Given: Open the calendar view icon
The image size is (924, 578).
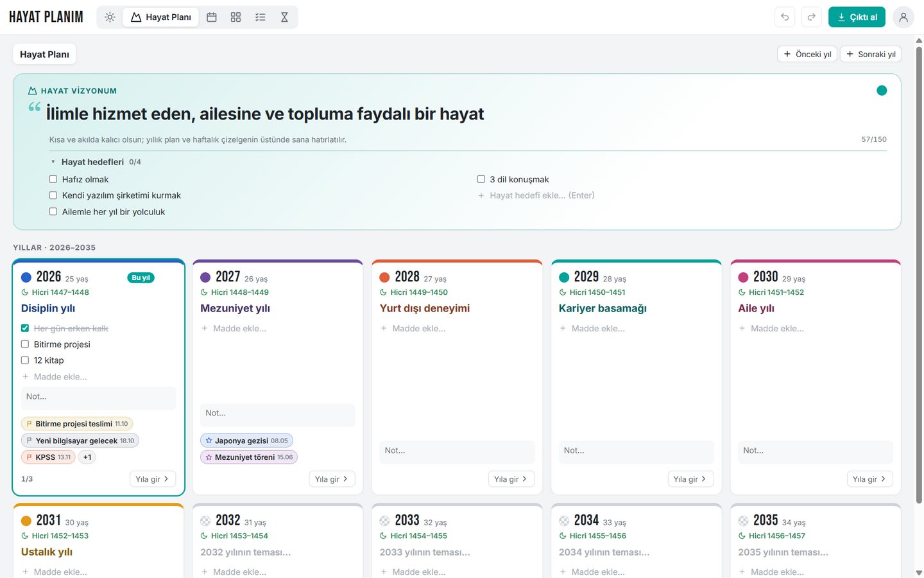Looking at the screenshot, I should pos(212,17).
